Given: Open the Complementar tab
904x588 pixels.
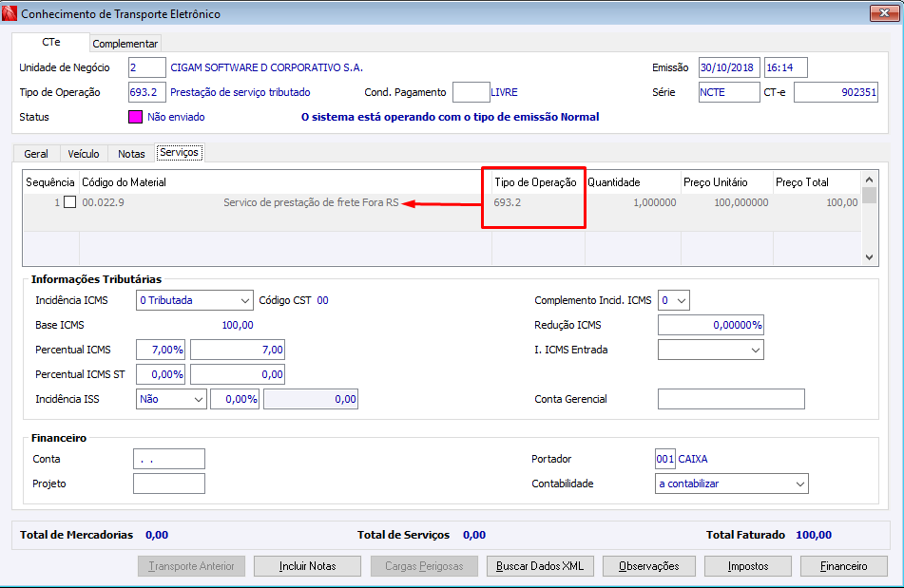Looking at the screenshot, I should click(125, 44).
